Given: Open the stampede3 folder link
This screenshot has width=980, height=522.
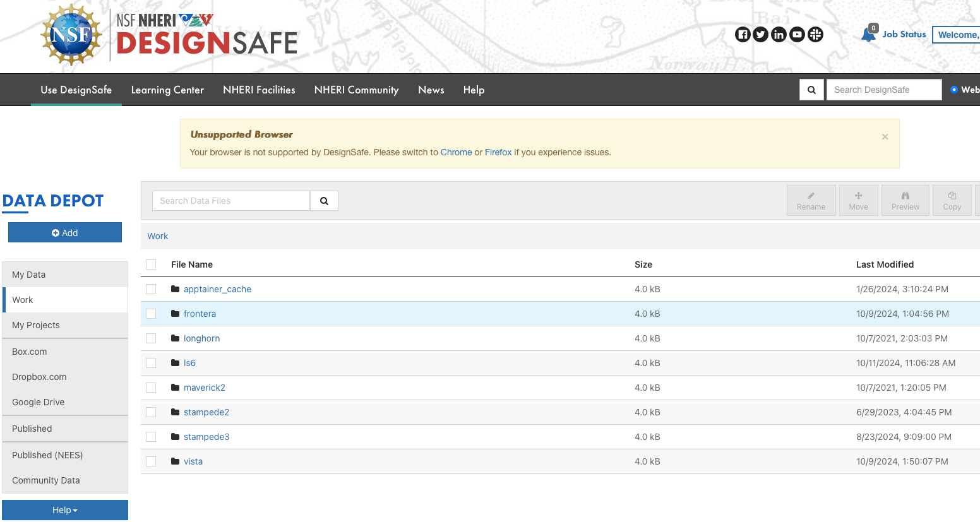Looking at the screenshot, I should pos(206,437).
